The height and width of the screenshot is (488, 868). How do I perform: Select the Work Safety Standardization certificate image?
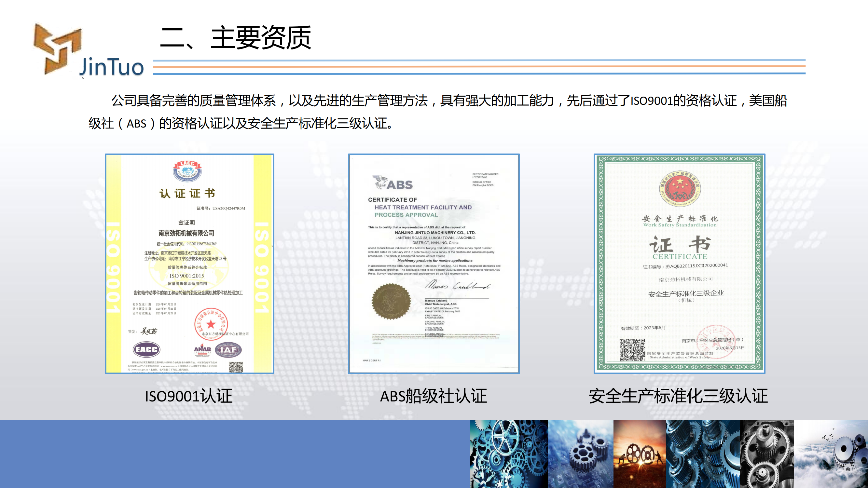[x=679, y=264]
